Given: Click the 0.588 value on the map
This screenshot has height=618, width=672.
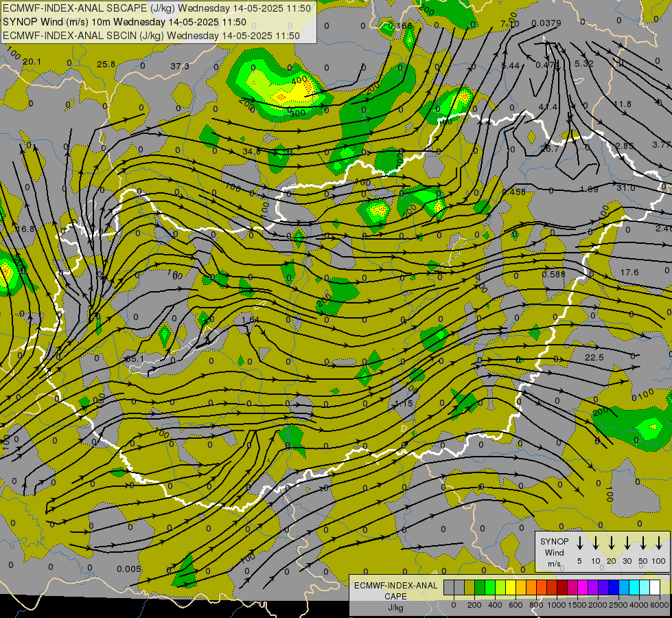Looking at the screenshot, I should pos(553,274).
